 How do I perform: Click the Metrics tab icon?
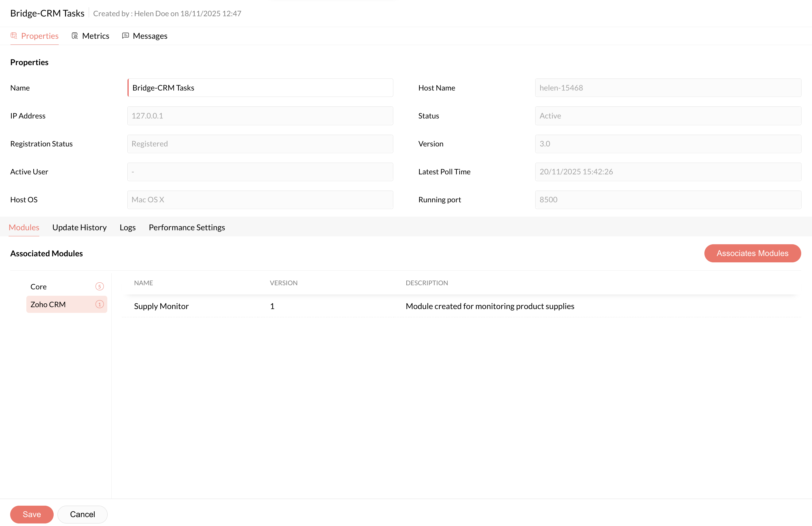click(75, 36)
